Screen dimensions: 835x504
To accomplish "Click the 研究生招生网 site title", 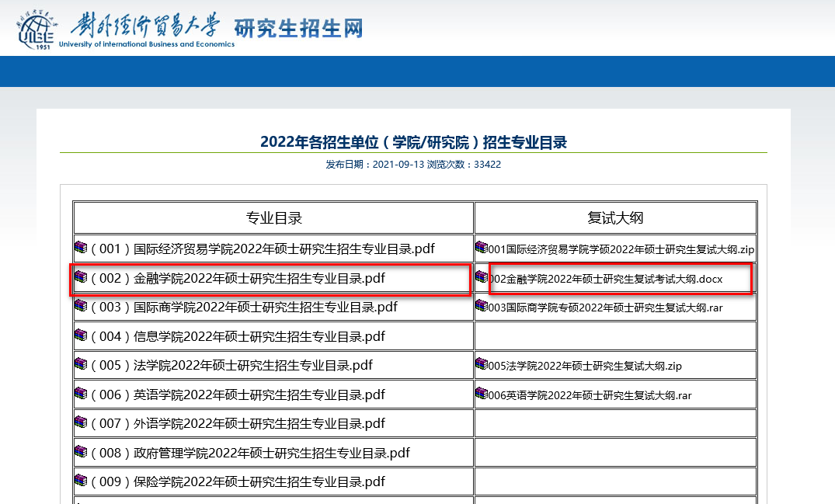I will point(299,29).
